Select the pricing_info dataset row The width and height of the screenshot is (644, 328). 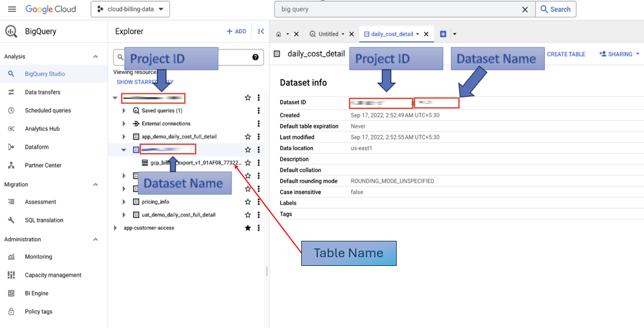pyautogui.click(x=155, y=202)
